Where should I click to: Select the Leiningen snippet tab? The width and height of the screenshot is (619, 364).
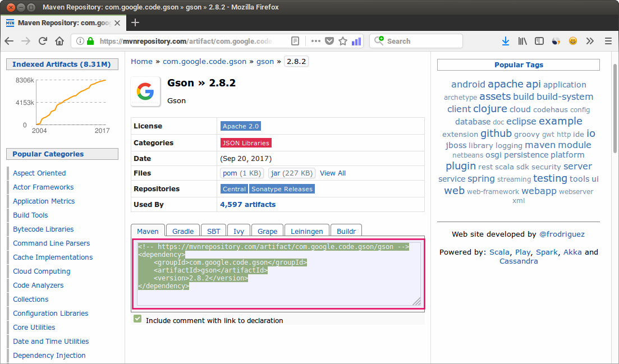[306, 231]
